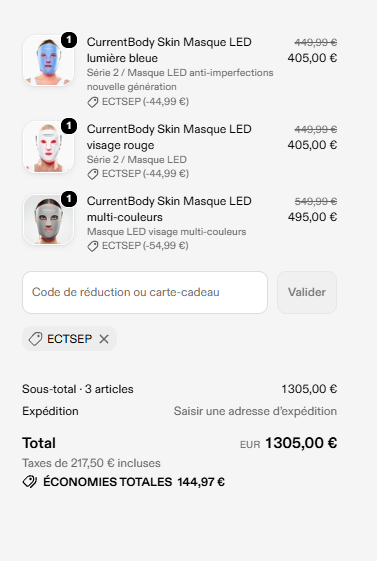Click the Valider button
Screen dimensions: 377x561
point(307,292)
